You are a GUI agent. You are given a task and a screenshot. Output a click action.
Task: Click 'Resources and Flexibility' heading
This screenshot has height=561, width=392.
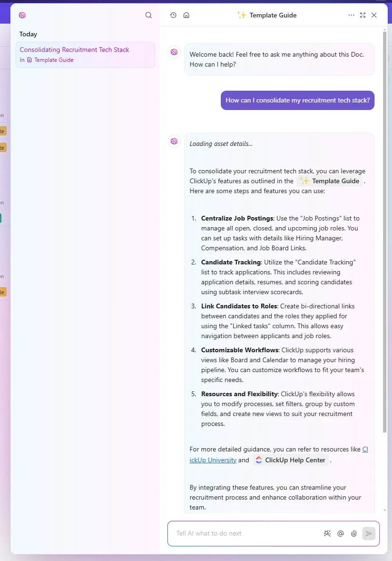[x=240, y=394]
